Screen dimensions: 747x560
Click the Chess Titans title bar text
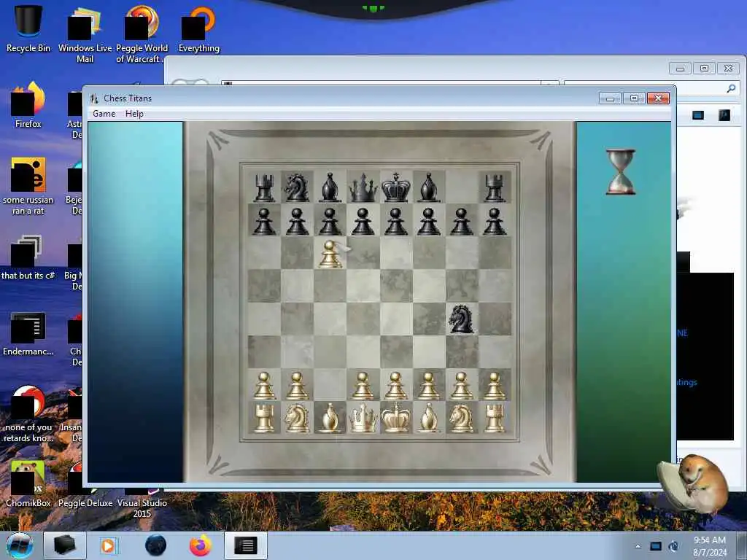click(128, 98)
